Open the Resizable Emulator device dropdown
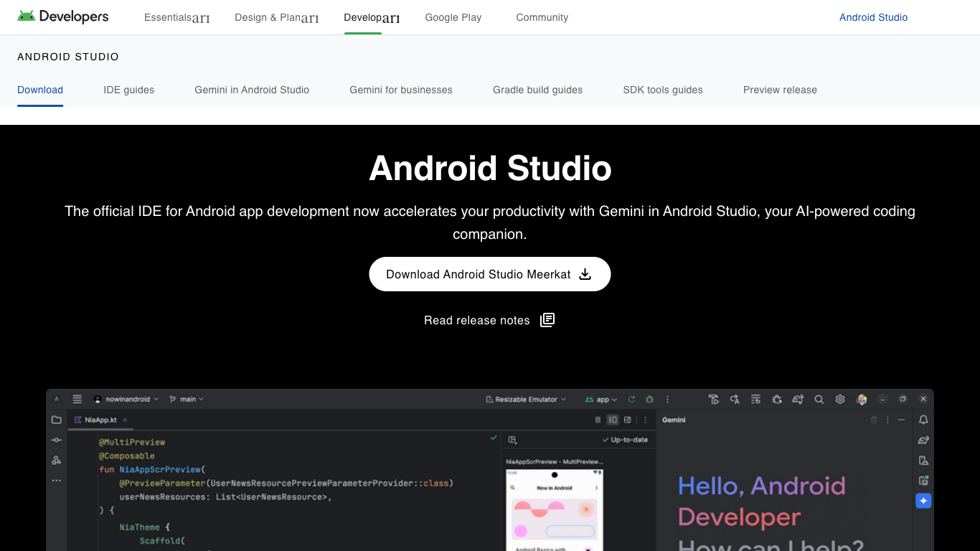 point(526,400)
